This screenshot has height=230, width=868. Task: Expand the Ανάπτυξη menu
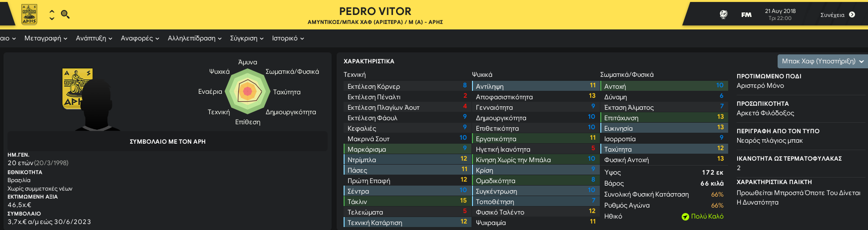coord(94,38)
